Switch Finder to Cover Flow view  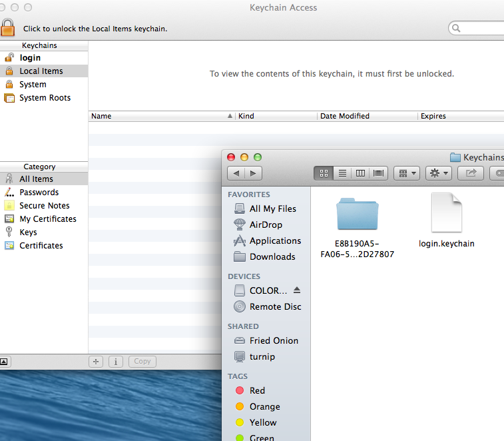[x=379, y=173]
